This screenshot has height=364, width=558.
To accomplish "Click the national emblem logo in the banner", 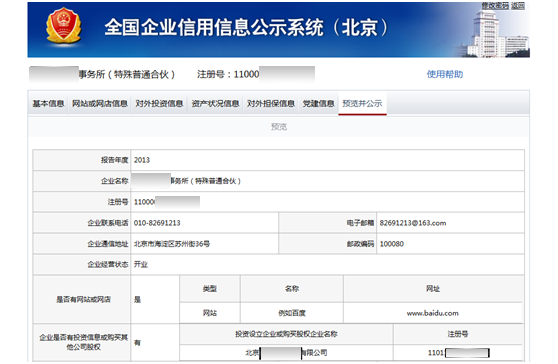I will pos(63,26).
